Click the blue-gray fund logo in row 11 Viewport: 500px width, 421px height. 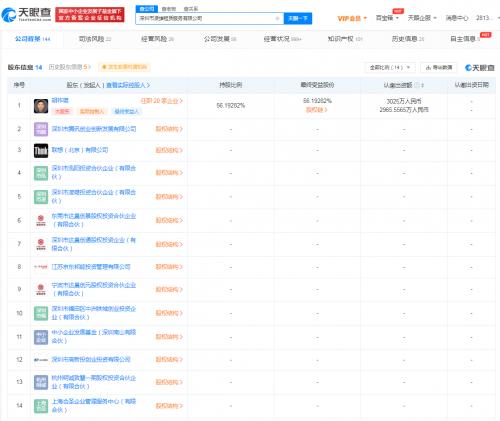tap(41, 337)
